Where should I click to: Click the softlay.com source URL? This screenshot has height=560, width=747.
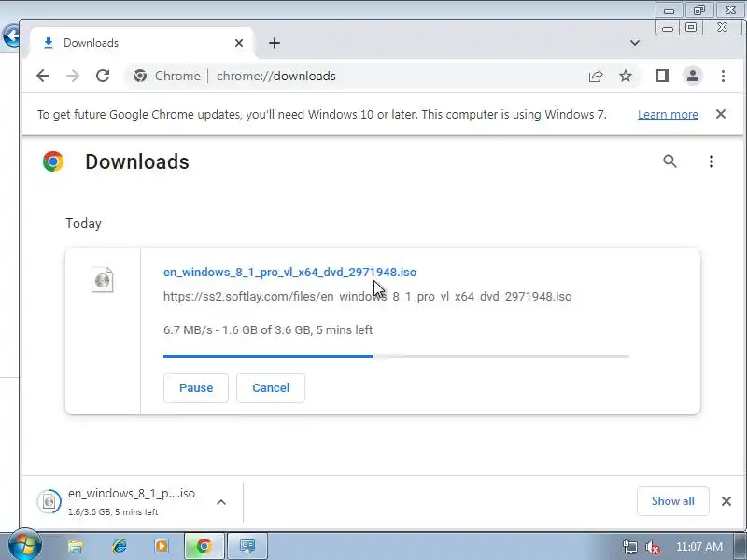pos(367,296)
